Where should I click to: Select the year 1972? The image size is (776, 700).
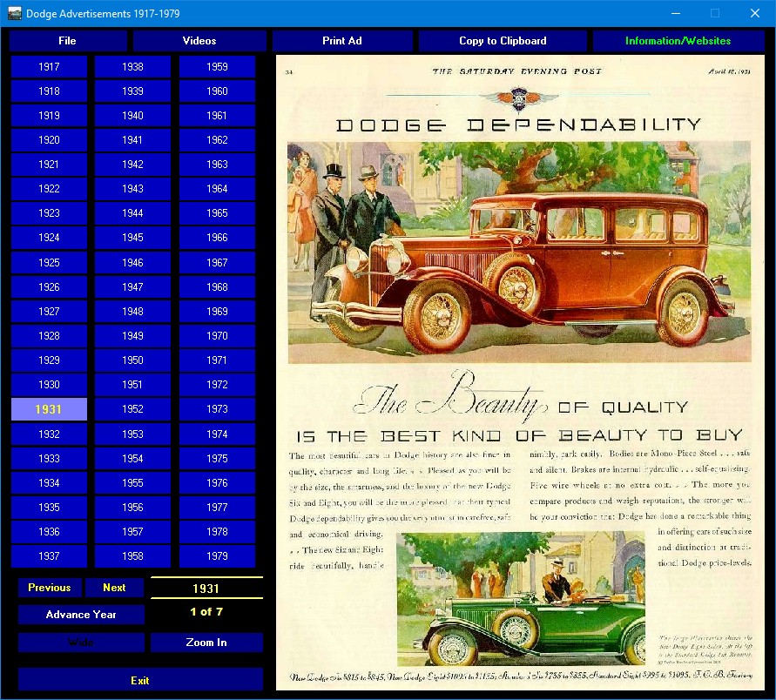pos(217,384)
